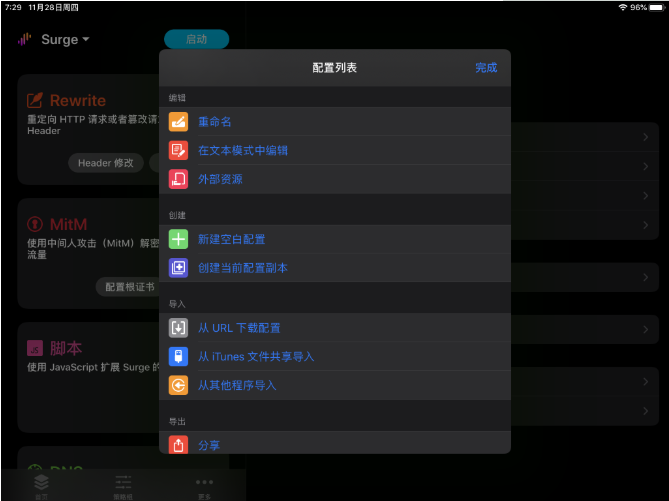Screen dimensions: 669x501
Task: Tap the pink External Resources (外部资源) icon
Action: [x=178, y=179]
